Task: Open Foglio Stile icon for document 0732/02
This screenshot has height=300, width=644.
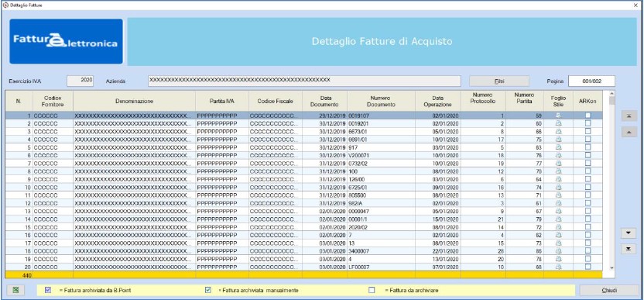Action: coord(558,164)
